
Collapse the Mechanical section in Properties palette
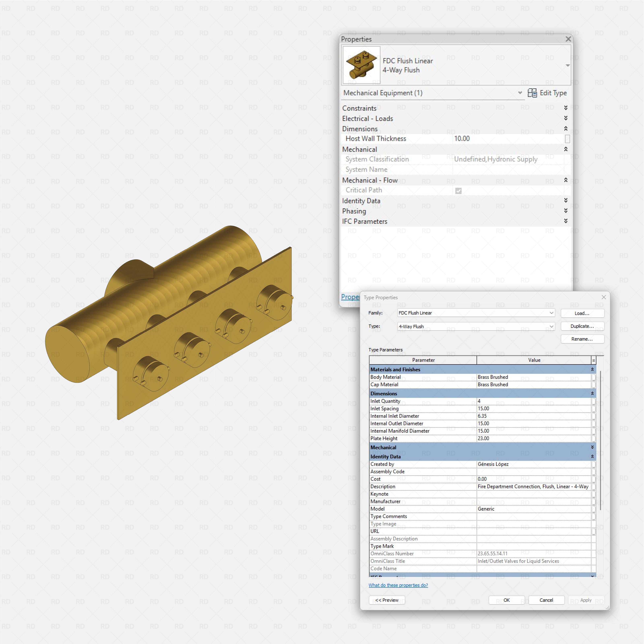click(x=566, y=149)
